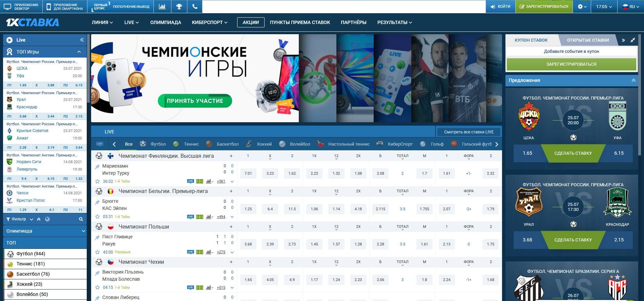
Task: Click the globe icon next to Фильтр
Action: 47,219
